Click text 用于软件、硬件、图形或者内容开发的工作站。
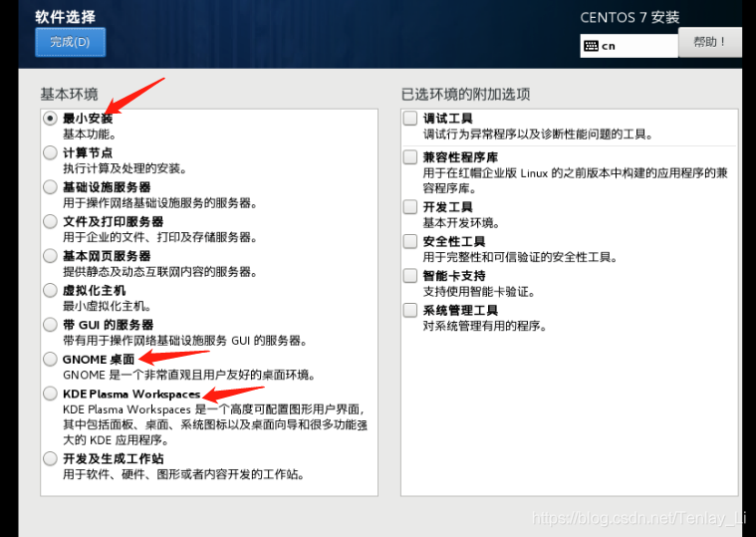Screen dimensions: 756x537 tap(183, 475)
